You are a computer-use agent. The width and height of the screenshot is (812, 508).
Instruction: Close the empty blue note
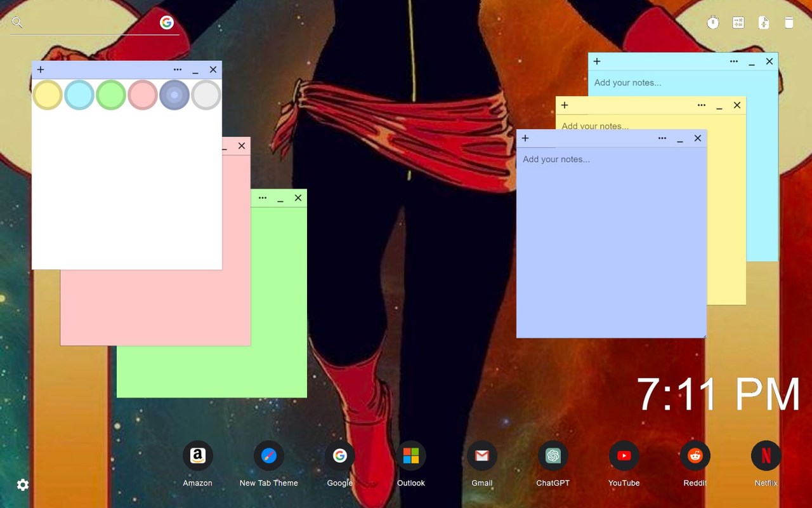[x=698, y=138]
